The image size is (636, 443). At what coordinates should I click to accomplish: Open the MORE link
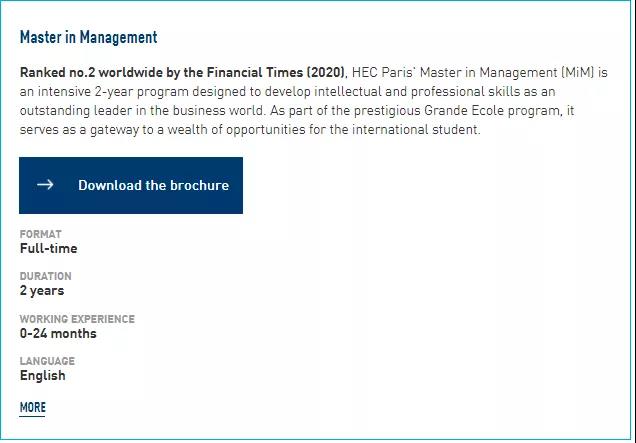[x=32, y=407]
